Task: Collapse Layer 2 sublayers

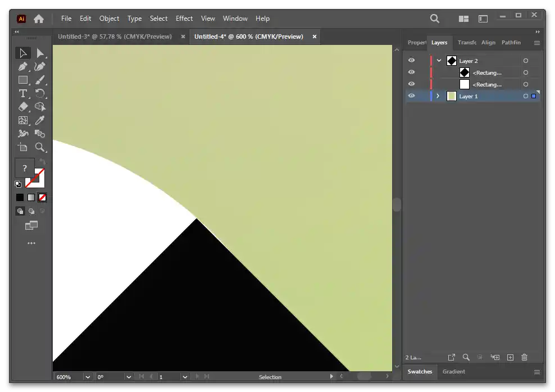Action: pos(439,61)
